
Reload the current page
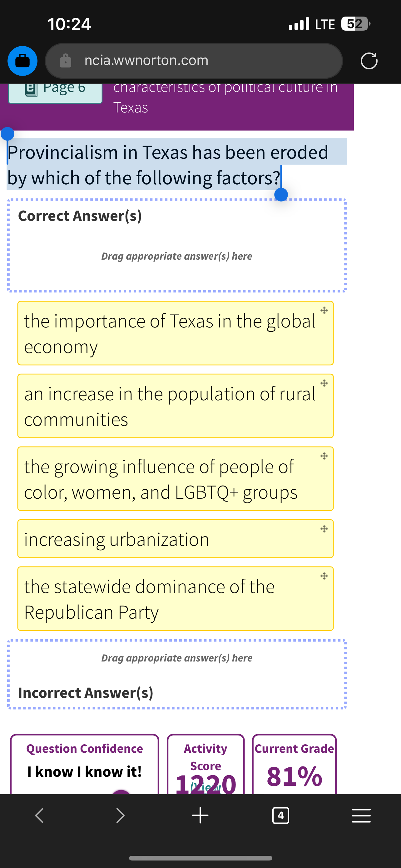click(x=369, y=61)
